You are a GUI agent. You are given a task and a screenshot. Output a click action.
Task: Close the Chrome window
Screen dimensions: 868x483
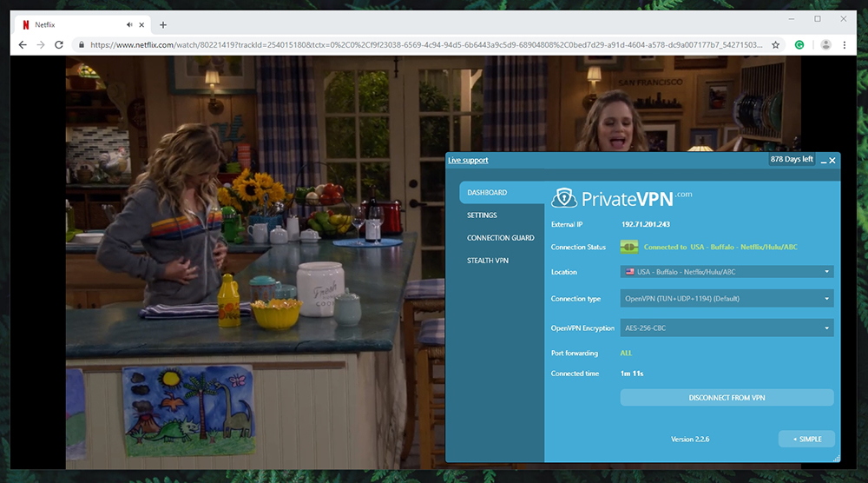pyautogui.click(x=843, y=19)
